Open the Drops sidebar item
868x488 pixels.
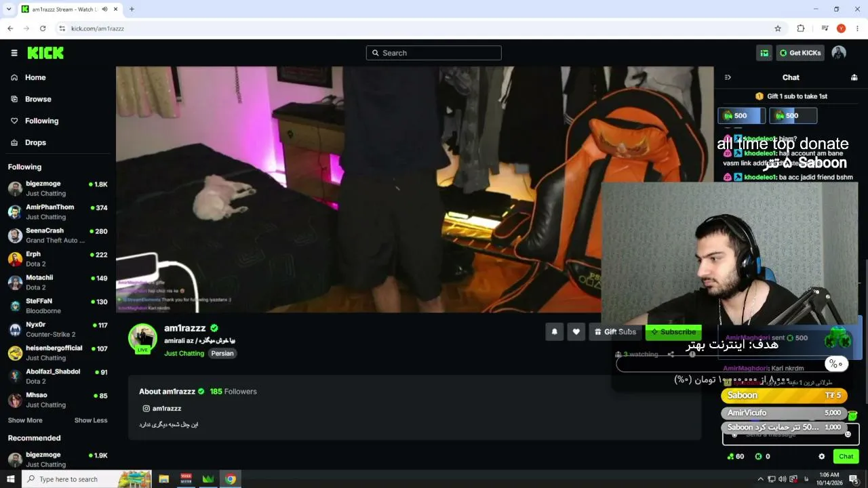point(28,142)
